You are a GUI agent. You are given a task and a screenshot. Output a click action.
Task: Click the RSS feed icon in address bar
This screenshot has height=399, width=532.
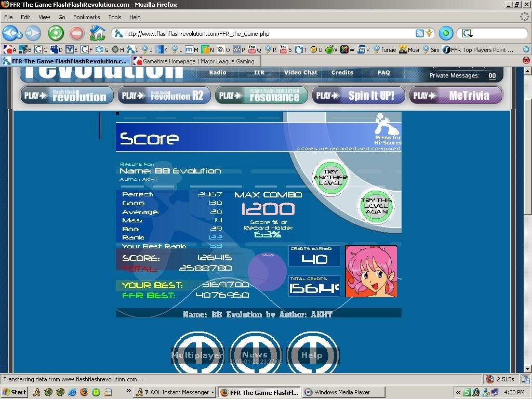pos(420,34)
